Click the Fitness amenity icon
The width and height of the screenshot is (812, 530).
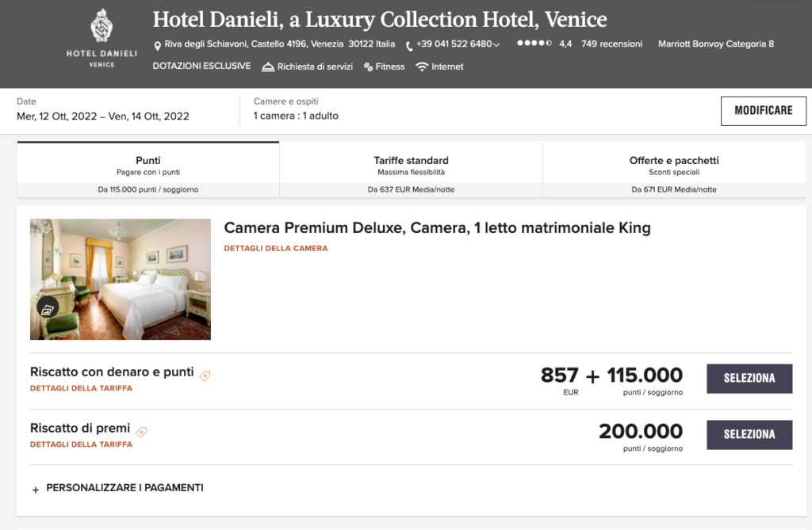coord(369,67)
